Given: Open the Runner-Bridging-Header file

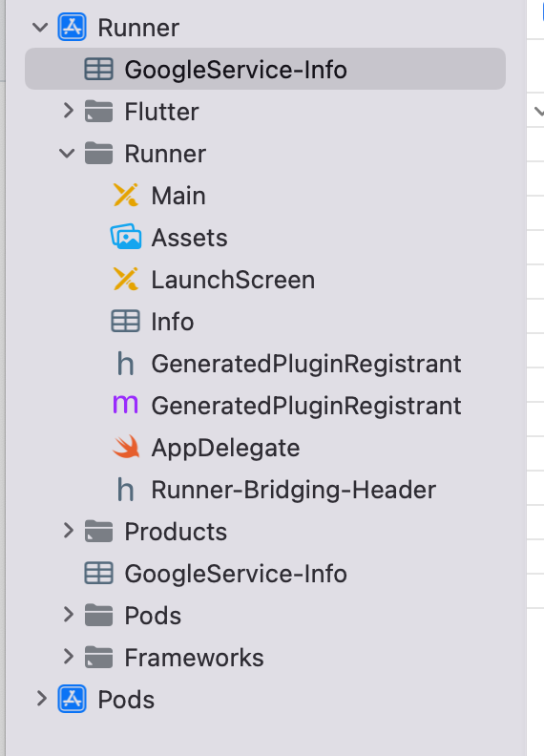Looking at the screenshot, I should pyautogui.click(x=294, y=491).
